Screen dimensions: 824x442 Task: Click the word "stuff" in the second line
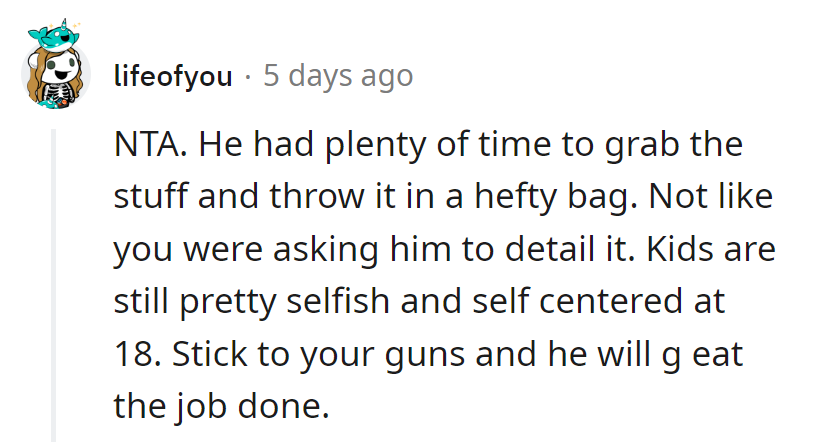tap(146, 196)
